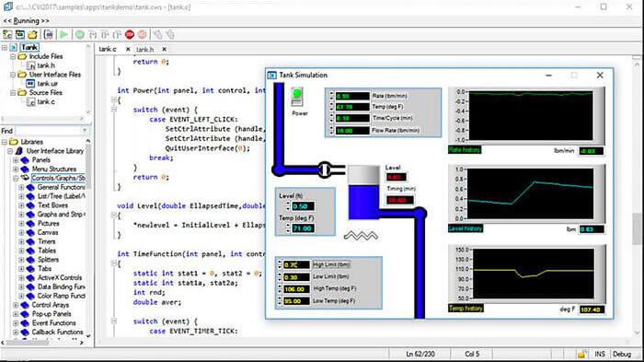Click the Tank project icon in tree
The height and width of the screenshot is (362, 644).
(x=14, y=47)
